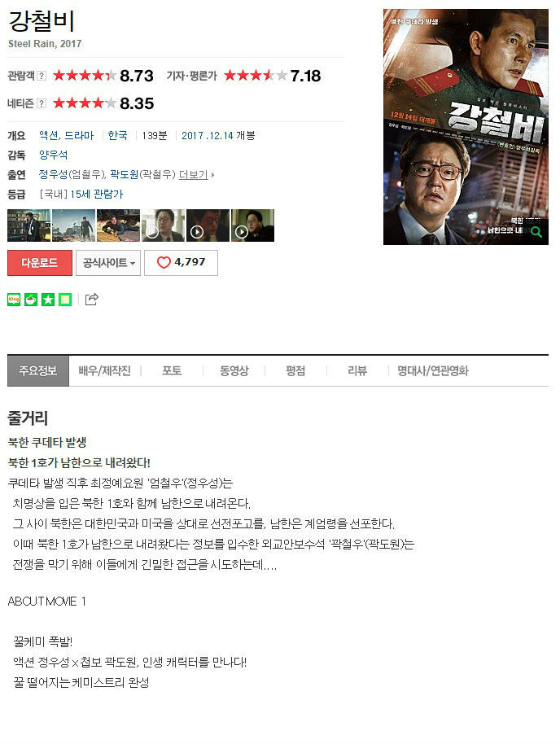Open the help icon beside 네티즌 rating
The width and height of the screenshot is (560, 744).
[x=42, y=103]
